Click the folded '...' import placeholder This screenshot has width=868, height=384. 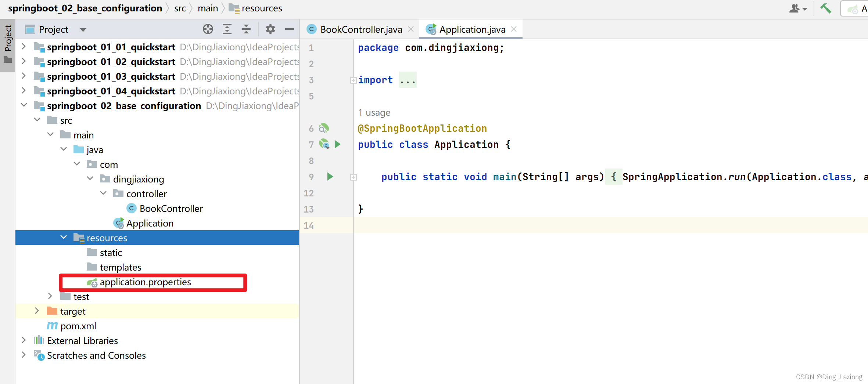pyautogui.click(x=408, y=80)
